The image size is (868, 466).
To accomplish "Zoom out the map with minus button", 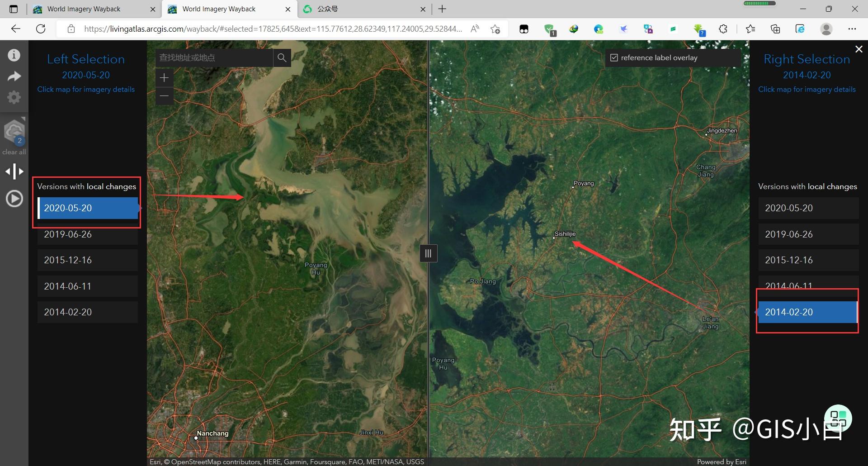I will click(x=165, y=96).
